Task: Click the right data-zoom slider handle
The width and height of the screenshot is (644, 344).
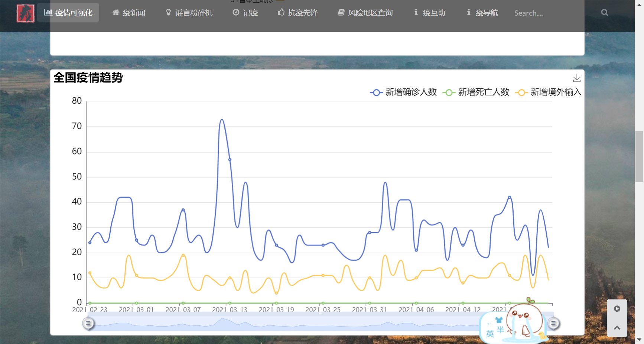Action: (553, 324)
